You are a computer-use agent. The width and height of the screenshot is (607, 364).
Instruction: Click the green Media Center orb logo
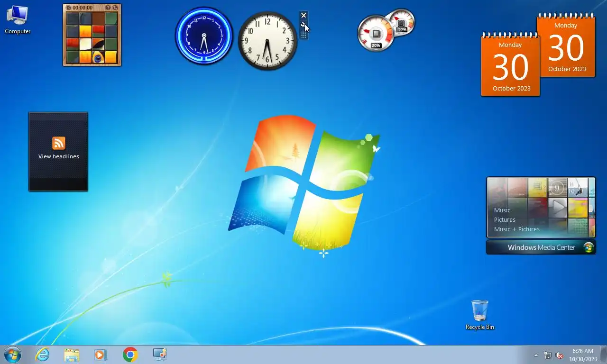(589, 247)
